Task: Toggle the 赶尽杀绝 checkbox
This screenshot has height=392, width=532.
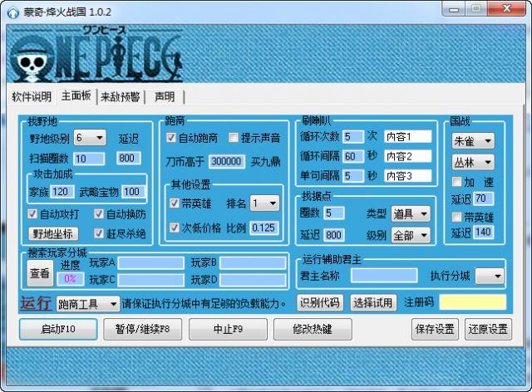Action: pyautogui.click(x=99, y=233)
